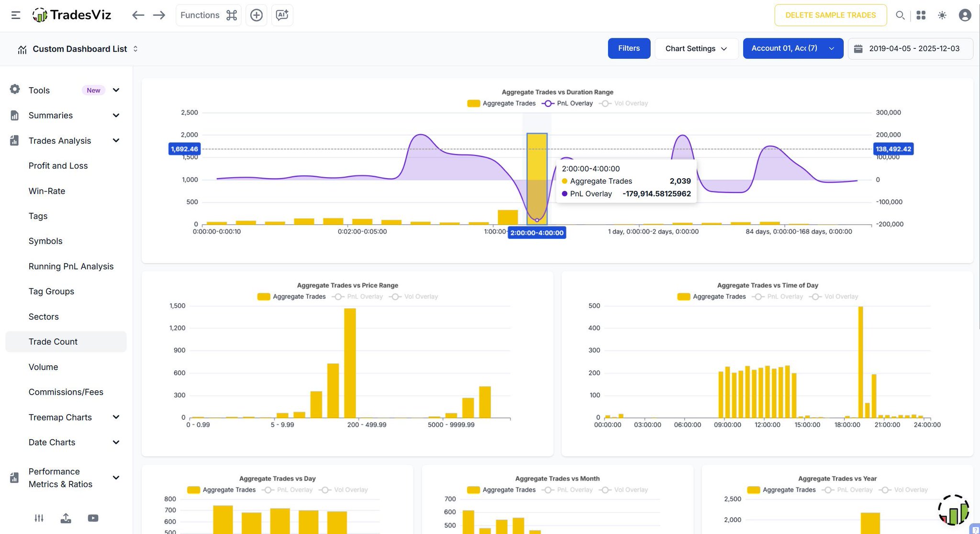
Task: Open the search magnifier icon
Action: coord(900,15)
